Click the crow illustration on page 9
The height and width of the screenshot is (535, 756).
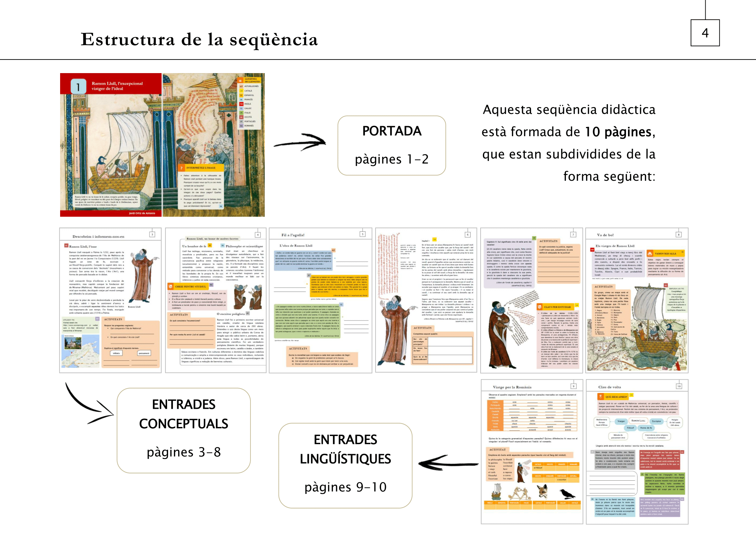(x=567, y=494)
